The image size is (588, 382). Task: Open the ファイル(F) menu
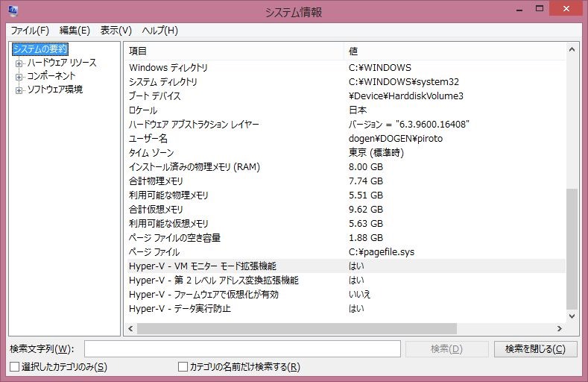pos(30,31)
